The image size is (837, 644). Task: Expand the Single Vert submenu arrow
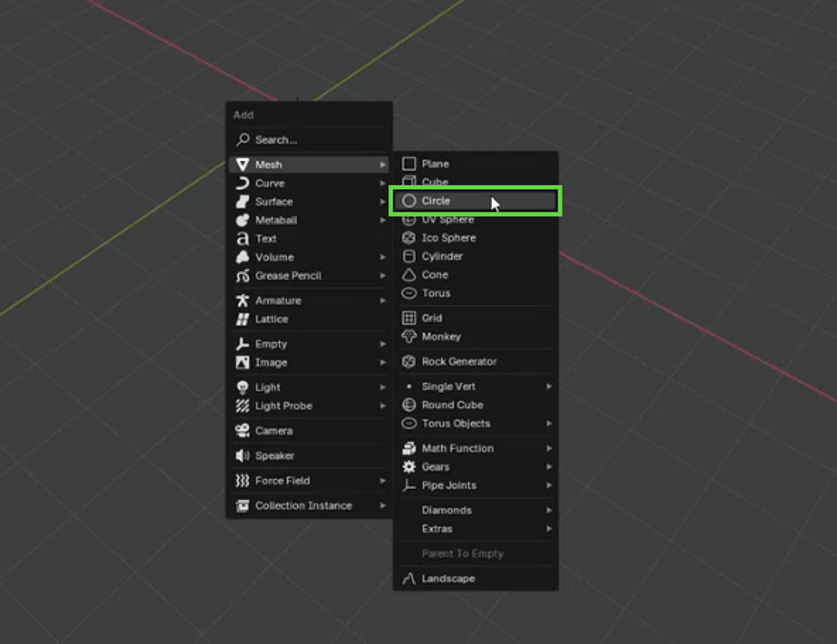click(x=549, y=386)
